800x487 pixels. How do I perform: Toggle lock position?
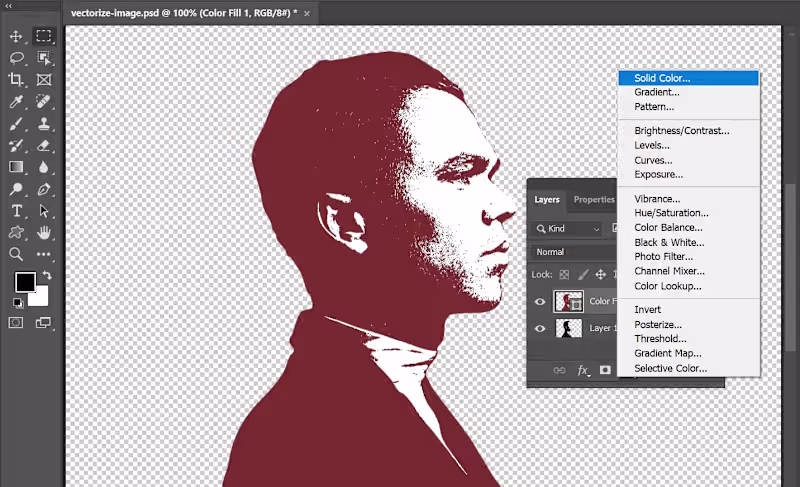pyautogui.click(x=601, y=275)
